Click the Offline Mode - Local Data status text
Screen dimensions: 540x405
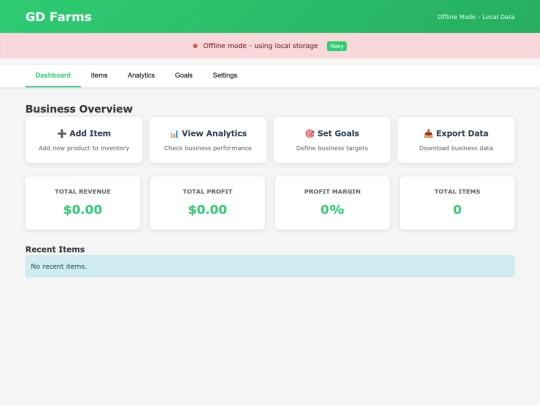[x=476, y=17]
